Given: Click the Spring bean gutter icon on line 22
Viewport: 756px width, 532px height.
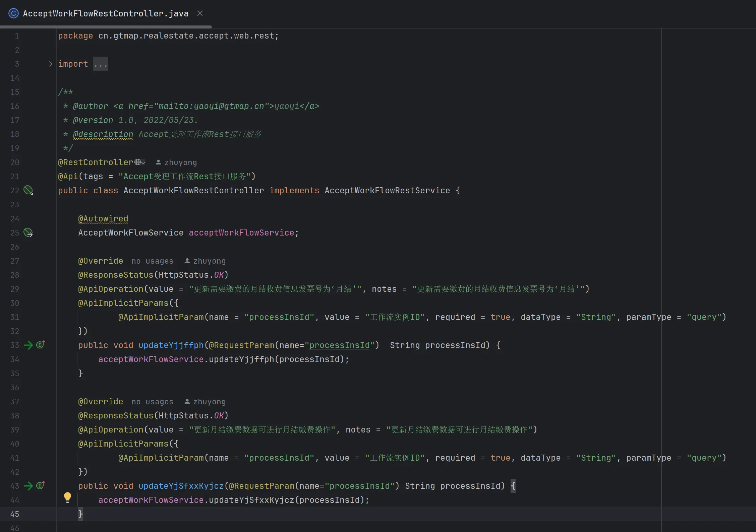Looking at the screenshot, I should 28,190.
